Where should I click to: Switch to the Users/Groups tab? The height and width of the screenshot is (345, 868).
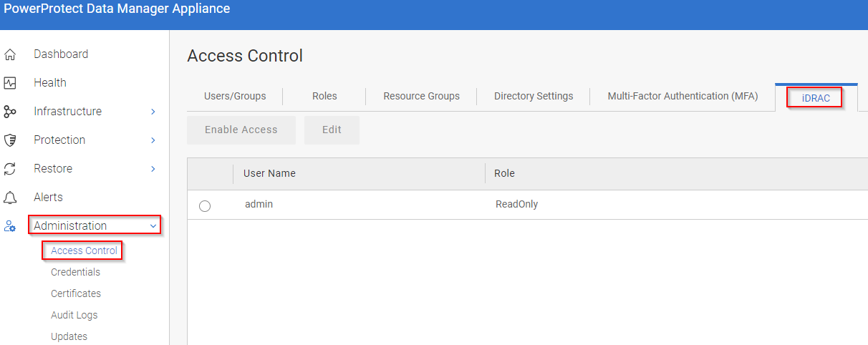pyautogui.click(x=235, y=96)
